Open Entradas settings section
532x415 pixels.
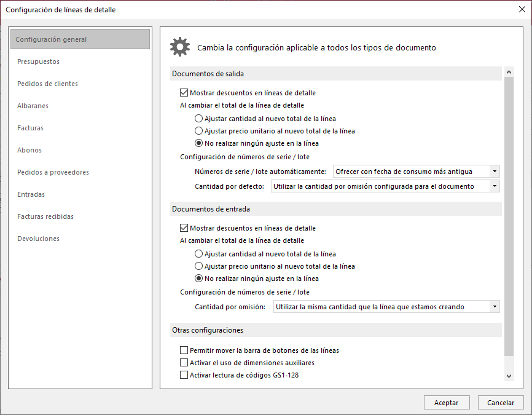(x=31, y=194)
